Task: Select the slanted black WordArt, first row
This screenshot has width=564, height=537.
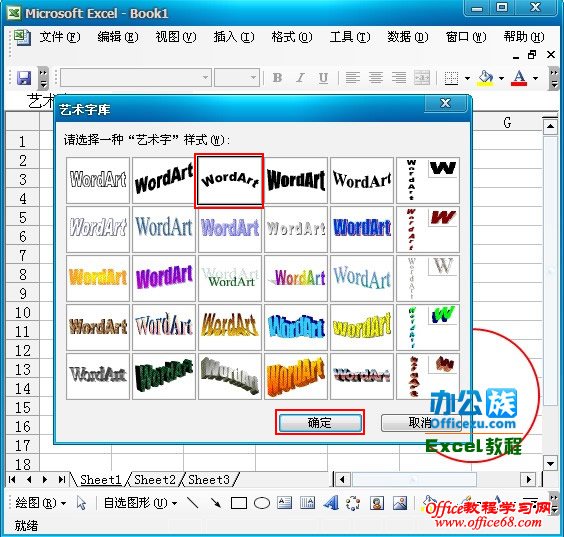Action: (164, 180)
